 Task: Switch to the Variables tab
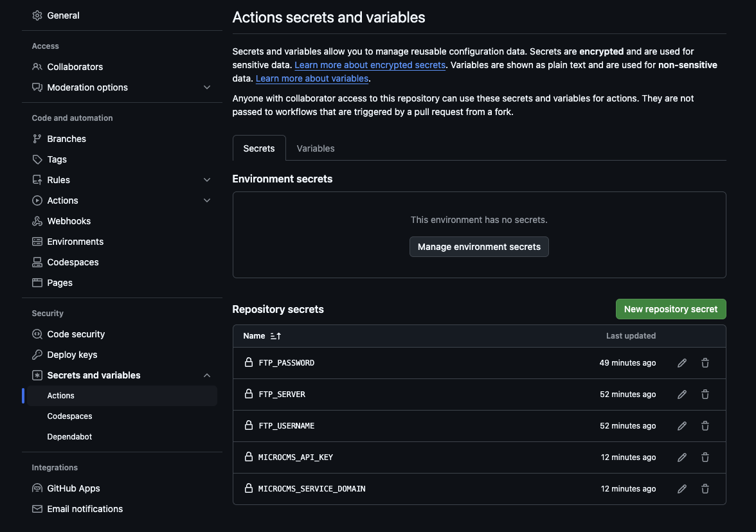pyautogui.click(x=316, y=148)
